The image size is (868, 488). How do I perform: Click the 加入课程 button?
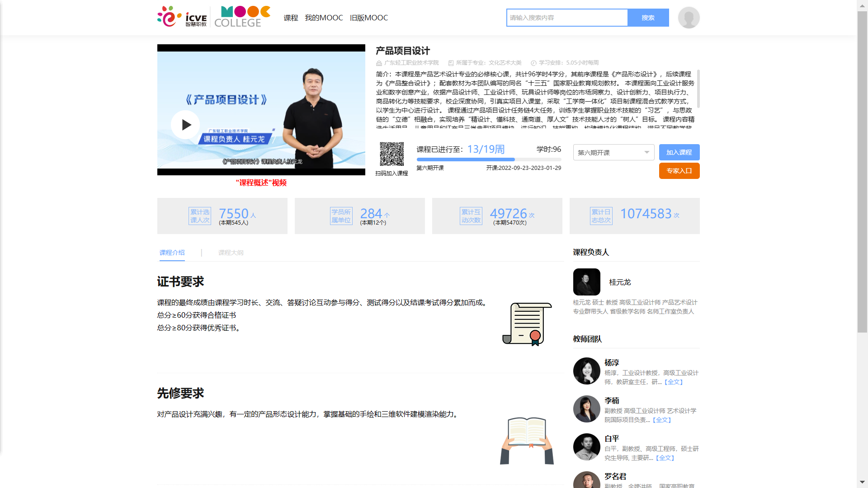(x=679, y=152)
